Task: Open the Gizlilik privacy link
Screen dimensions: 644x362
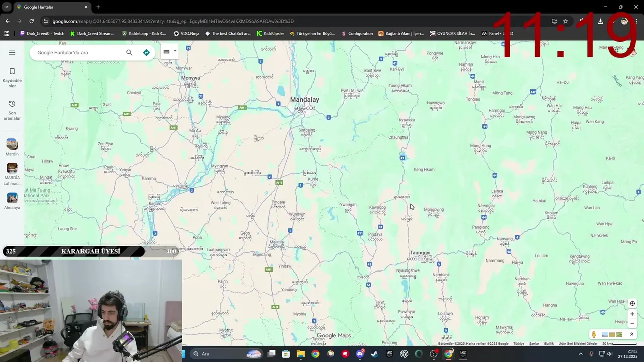Action: coord(549,344)
